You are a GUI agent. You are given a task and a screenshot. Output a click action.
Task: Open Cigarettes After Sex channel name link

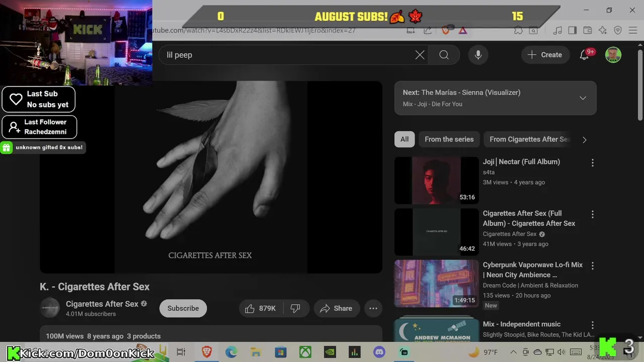(102, 304)
